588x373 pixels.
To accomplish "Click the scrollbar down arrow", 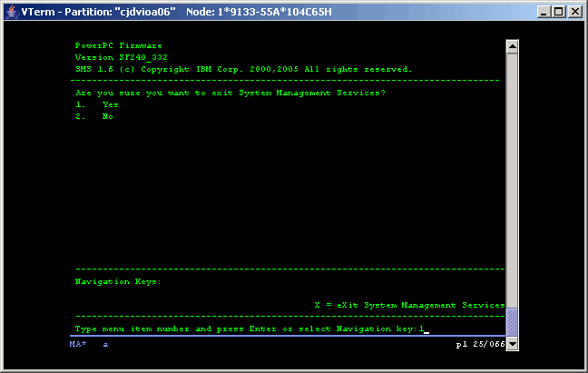I will (x=512, y=345).
